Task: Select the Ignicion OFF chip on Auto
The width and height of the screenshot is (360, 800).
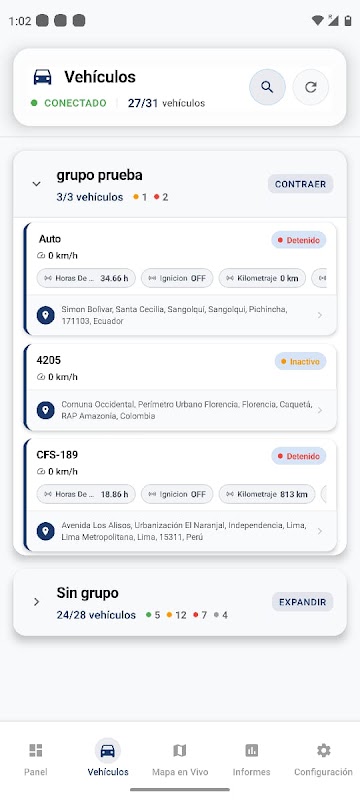Action: [x=177, y=279]
